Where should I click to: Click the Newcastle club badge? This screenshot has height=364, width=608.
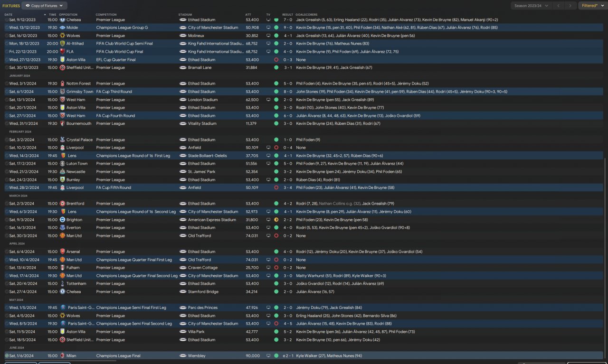[62, 172]
